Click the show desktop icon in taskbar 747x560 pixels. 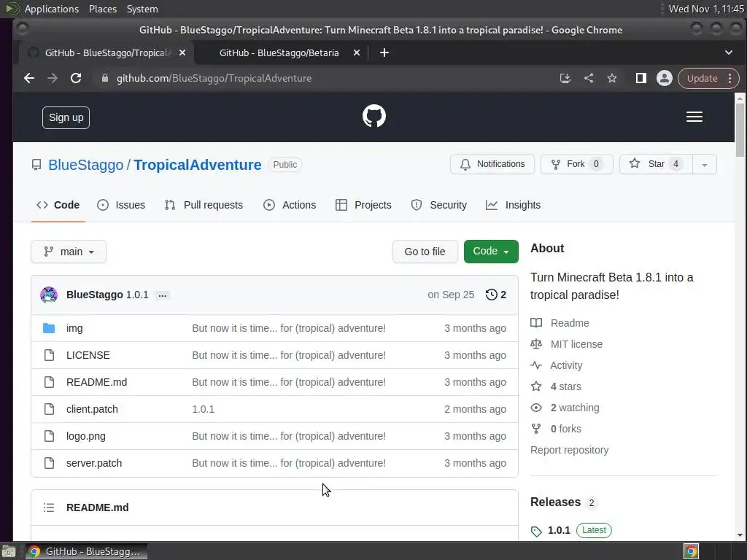[x=9, y=551]
